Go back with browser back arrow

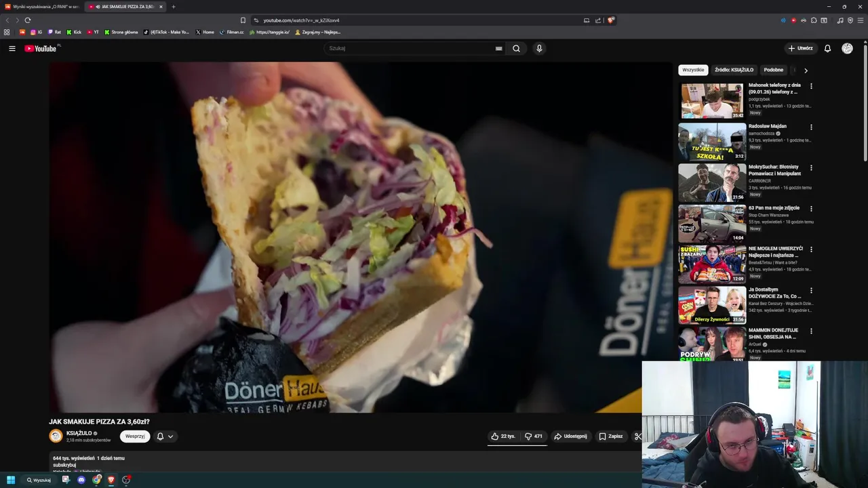(7, 20)
